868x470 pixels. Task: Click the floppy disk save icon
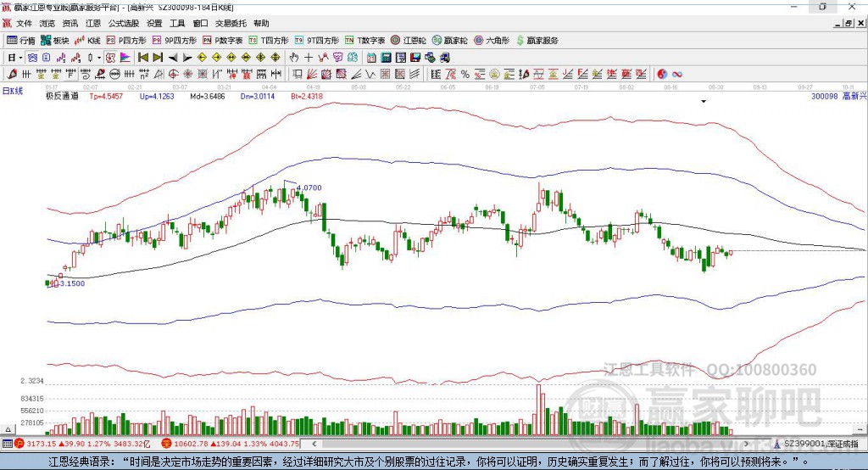(415, 58)
